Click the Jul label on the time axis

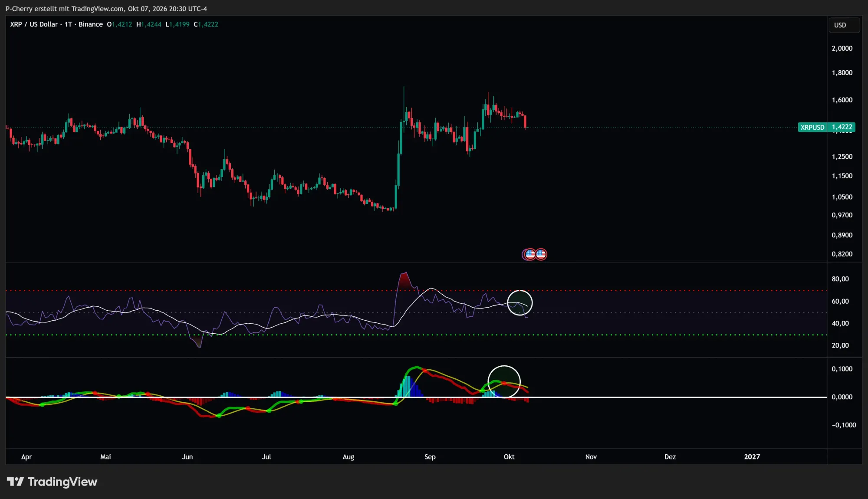(x=266, y=457)
